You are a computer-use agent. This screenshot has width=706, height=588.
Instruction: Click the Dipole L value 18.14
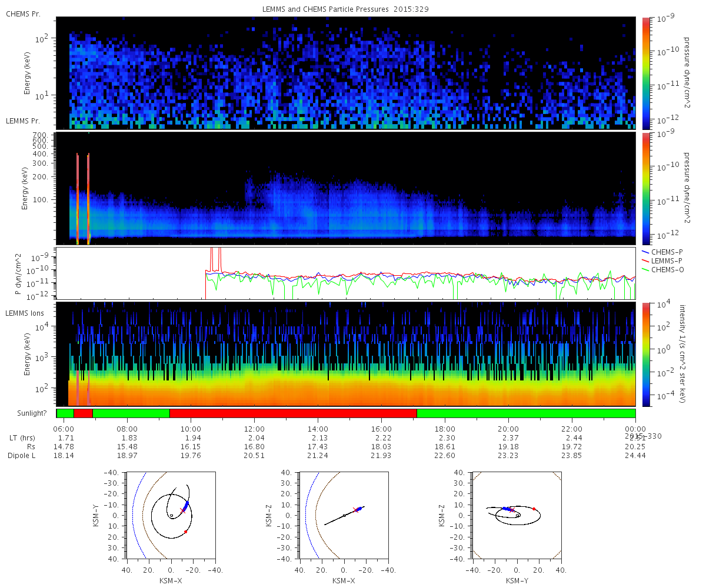click(x=64, y=456)
